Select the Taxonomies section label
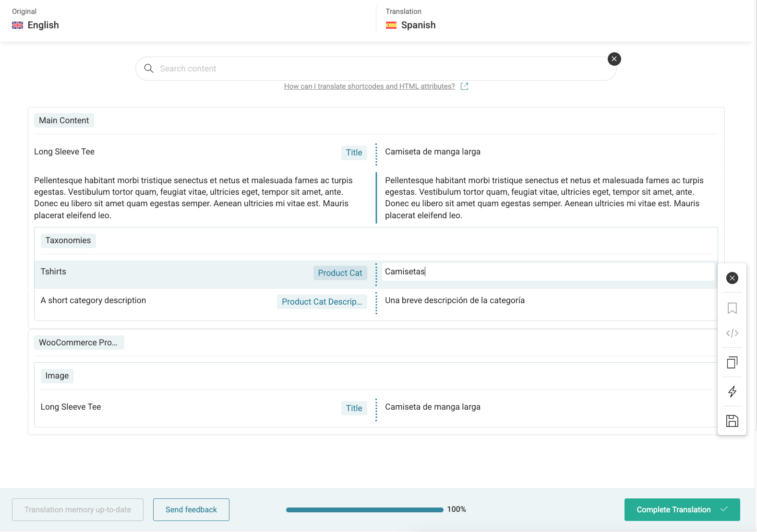 [68, 240]
